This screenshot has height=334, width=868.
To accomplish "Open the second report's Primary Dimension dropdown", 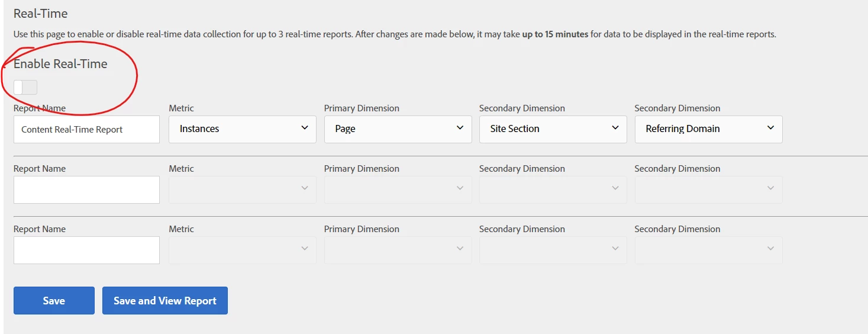I will click(x=398, y=190).
